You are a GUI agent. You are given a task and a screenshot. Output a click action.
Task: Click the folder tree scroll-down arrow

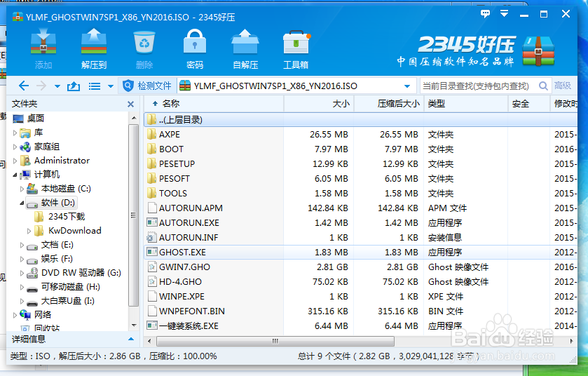tap(134, 325)
